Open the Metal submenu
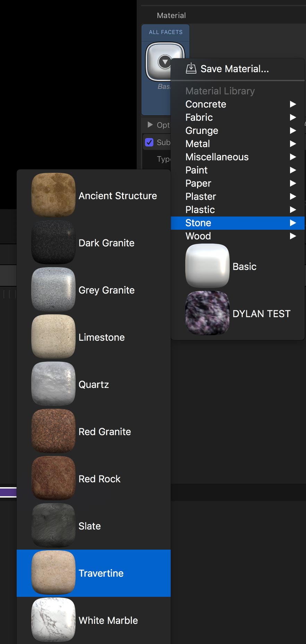The image size is (306, 644). pos(238,144)
